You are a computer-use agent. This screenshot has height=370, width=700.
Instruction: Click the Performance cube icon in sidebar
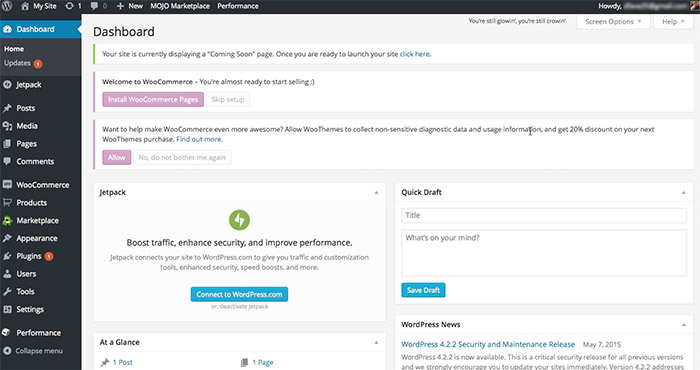click(7, 333)
